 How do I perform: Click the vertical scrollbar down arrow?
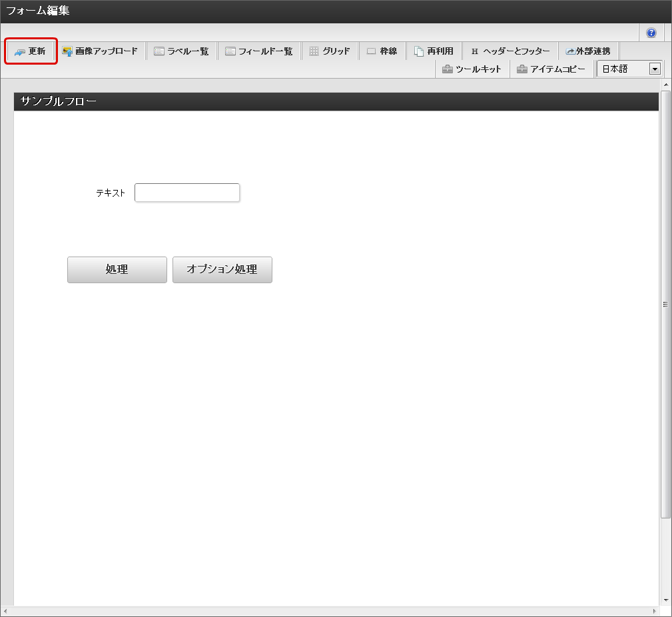(x=665, y=600)
